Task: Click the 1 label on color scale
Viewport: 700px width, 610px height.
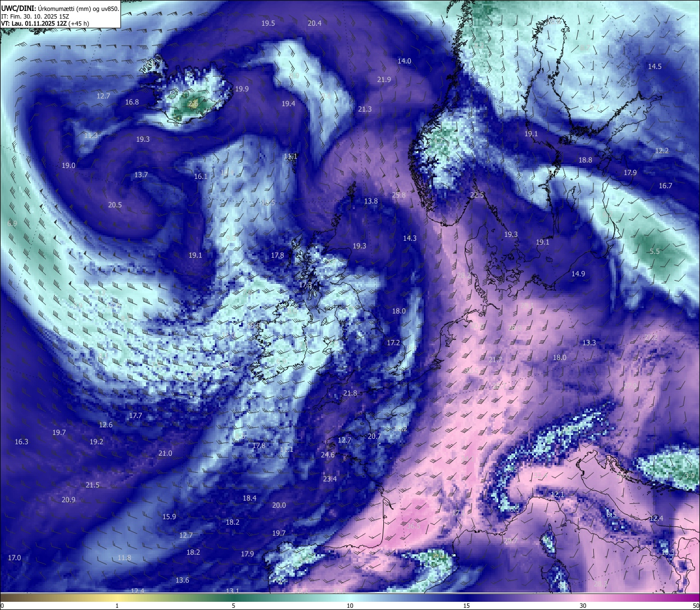Action: click(x=117, y=606)
